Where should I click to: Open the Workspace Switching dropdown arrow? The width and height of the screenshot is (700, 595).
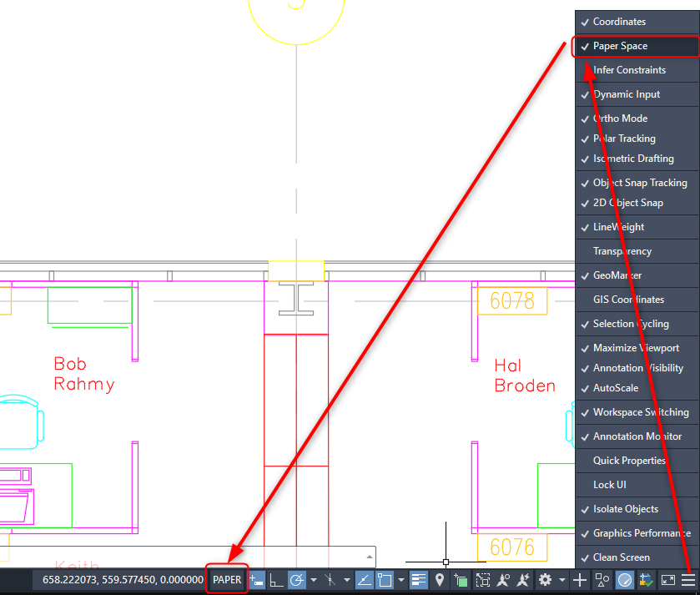pyautogui.click(x=562, y=579)
